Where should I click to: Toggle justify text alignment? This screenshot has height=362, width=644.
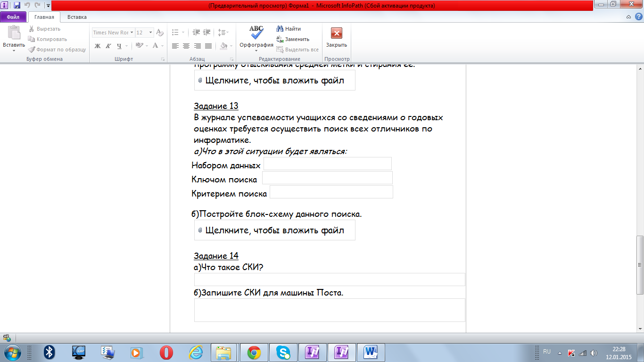[x=208, y=46]
